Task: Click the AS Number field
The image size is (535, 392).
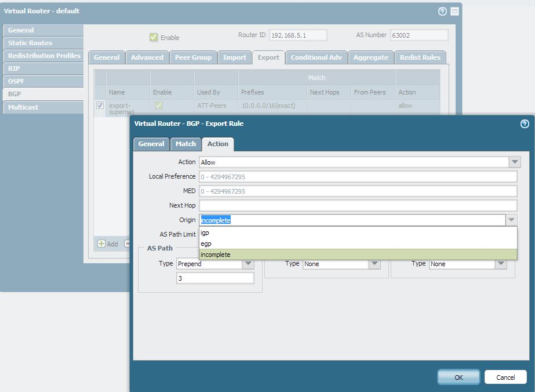Action: tap(419, 35)
